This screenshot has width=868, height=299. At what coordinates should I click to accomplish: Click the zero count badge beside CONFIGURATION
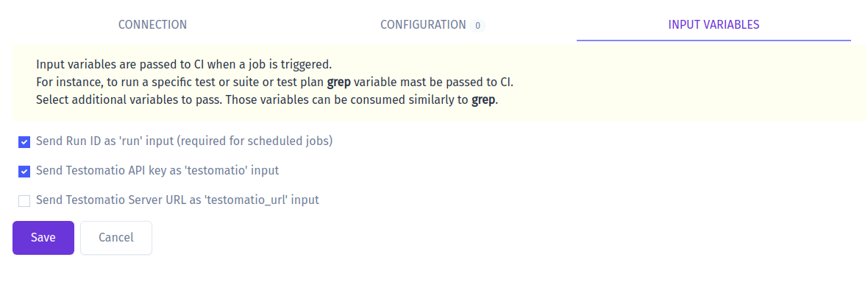click(477, 25)
